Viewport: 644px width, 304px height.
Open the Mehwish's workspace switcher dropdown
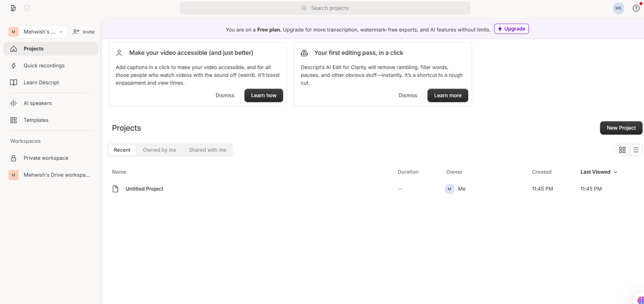(37, 32)
